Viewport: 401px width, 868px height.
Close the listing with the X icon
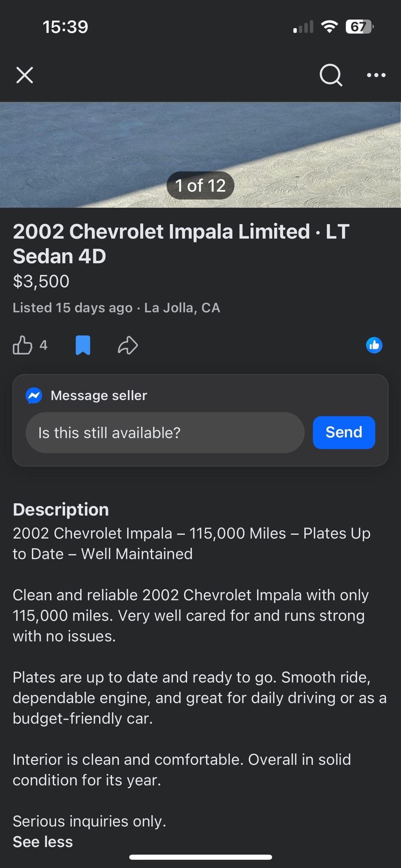[25, 75]
